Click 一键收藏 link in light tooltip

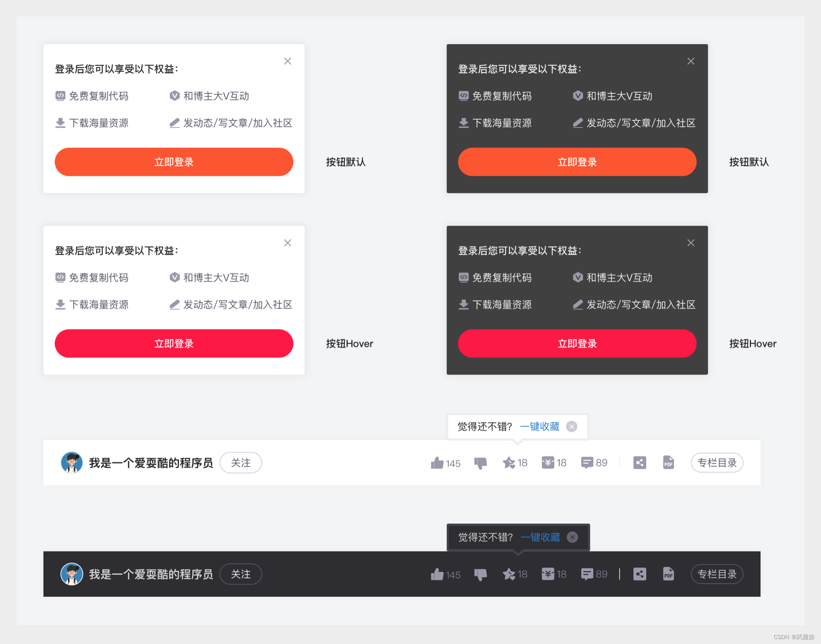539,427
